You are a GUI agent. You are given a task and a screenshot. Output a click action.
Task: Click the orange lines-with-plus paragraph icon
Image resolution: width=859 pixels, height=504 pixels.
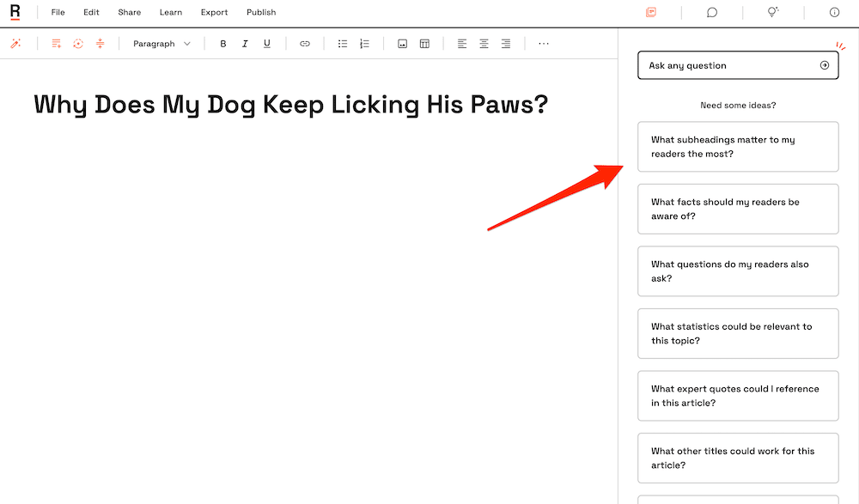pyautogui.click(x=56, y=43)
